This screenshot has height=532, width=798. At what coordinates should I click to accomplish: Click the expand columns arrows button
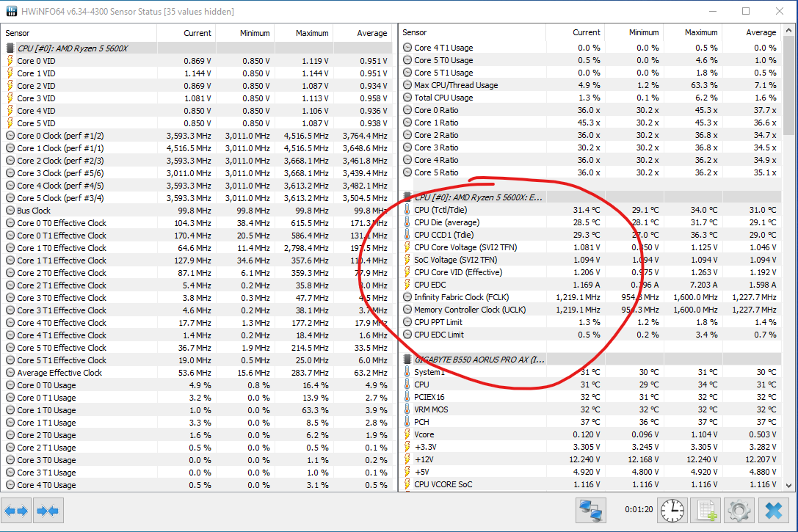coord(16,511)
